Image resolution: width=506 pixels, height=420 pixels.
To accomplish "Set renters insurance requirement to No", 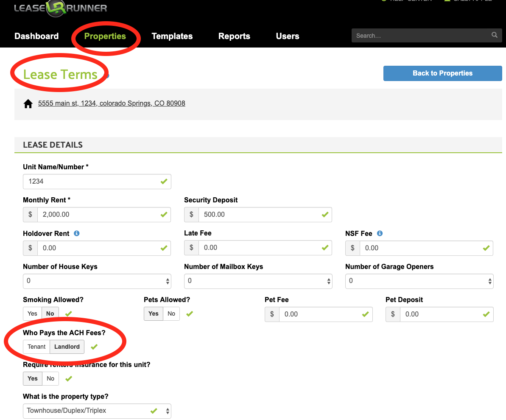I will (x=50, y=378).
